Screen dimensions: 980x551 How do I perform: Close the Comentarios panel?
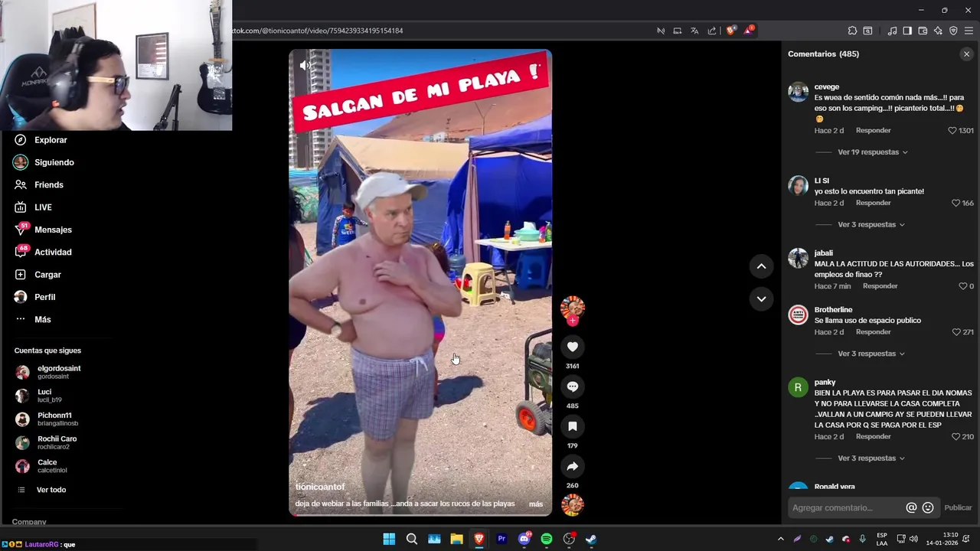click(x=966, y=54)
